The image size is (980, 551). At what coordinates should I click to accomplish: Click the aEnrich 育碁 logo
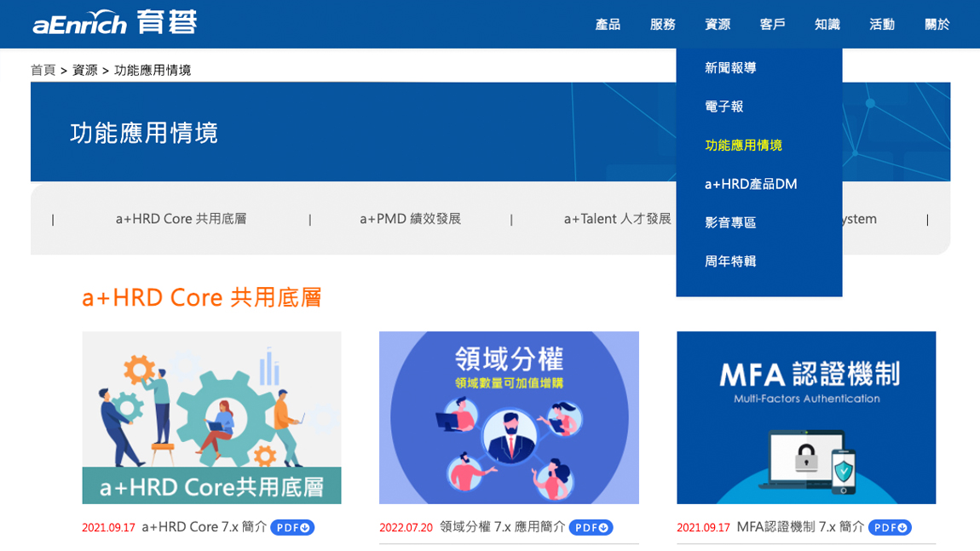tap(114, 23)
